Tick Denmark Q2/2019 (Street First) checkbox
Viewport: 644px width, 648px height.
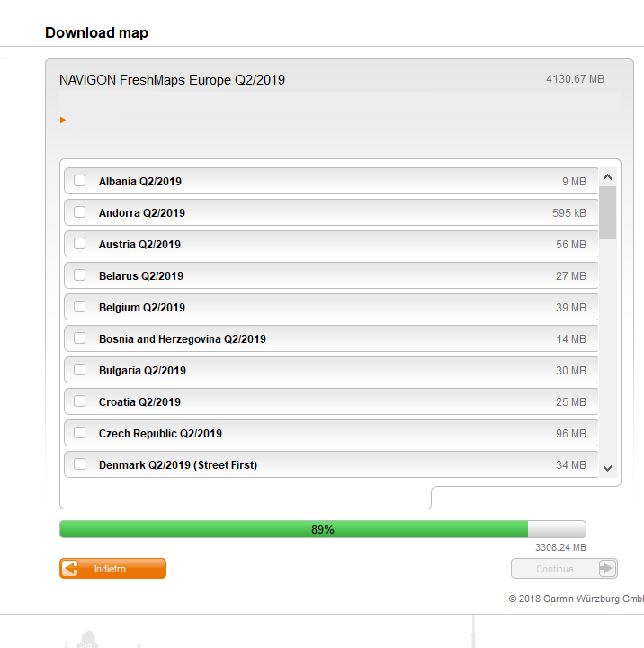[80, 464]
